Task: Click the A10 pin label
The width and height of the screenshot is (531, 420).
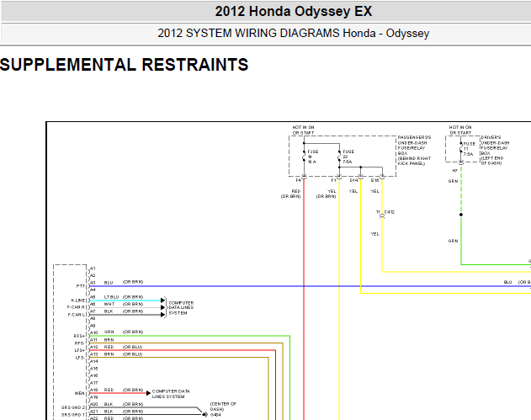Action: coord(94,332)
